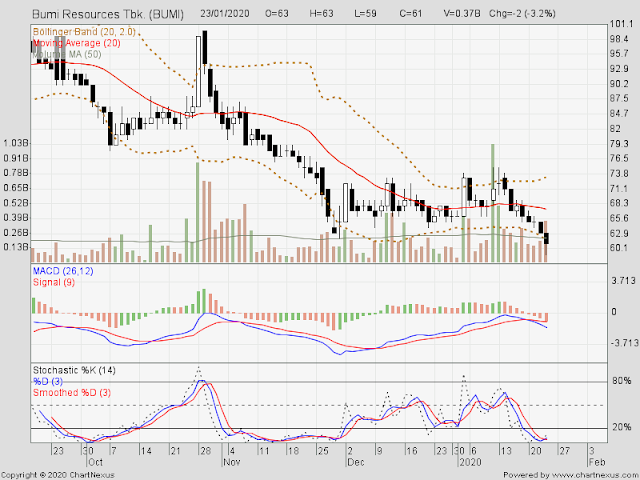Click the 3.713 MACD axis value
Image resolution: width=640 pixels, height=480 pixels.
coord(623,281)
